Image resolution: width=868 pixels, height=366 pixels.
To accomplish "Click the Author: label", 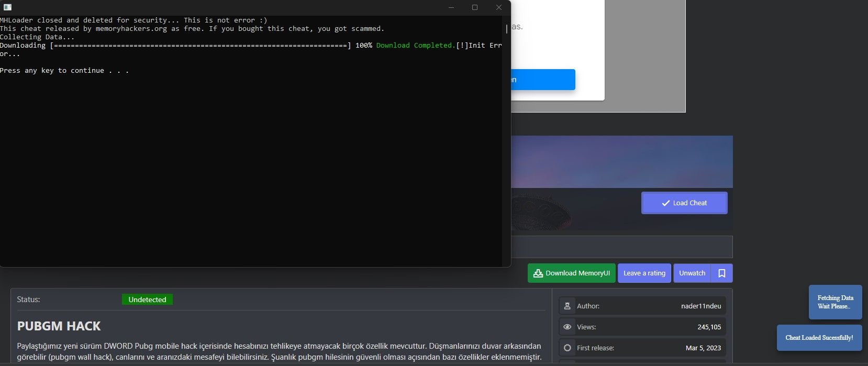I will coord(588,306).
